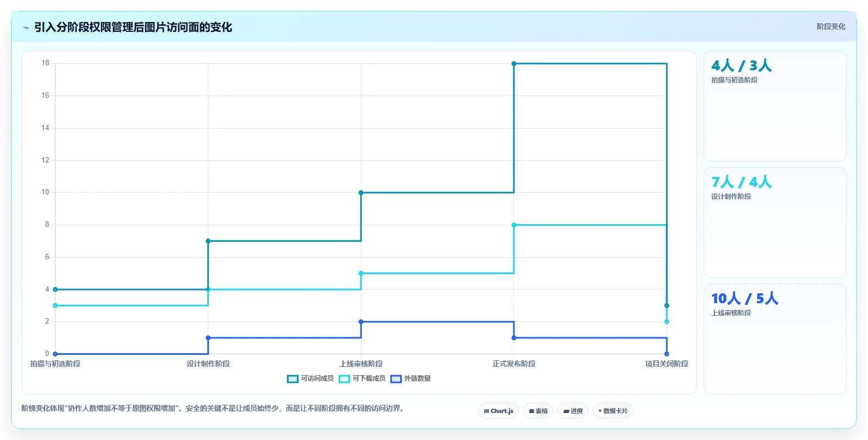Toggle the 可下载成员 legend swatch
This screenshot has width=868, height=440.
pos(344,378)
